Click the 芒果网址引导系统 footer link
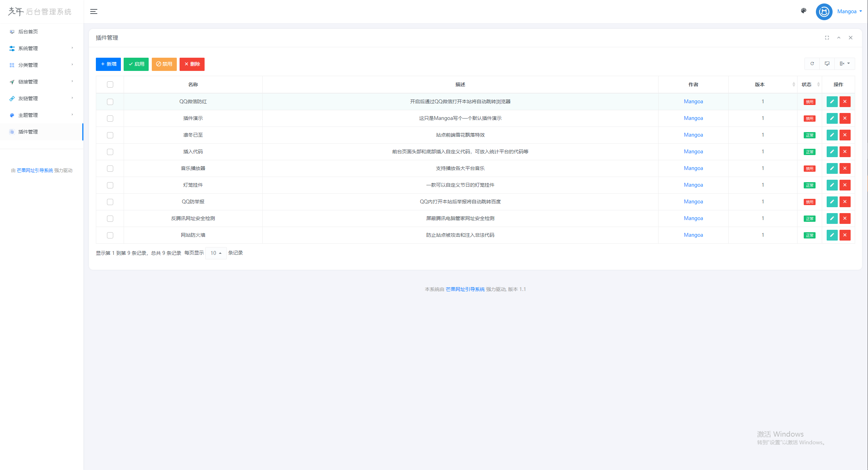This screenshot has width=868, height=470. [465, 289]
